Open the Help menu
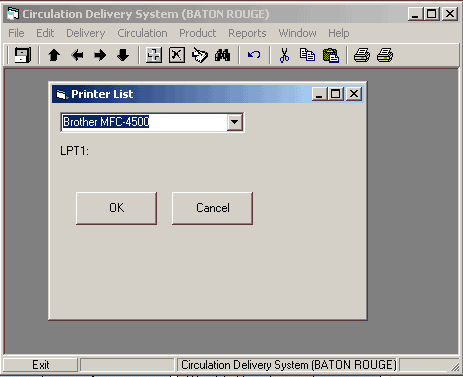The image size is (463, 377). click(x=339, y=33)
